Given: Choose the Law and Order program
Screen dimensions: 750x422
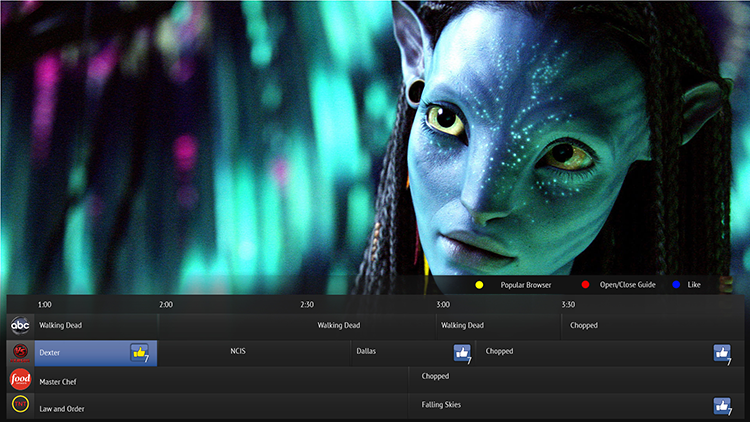Looking at the screenshot, I should pos(61,408).
